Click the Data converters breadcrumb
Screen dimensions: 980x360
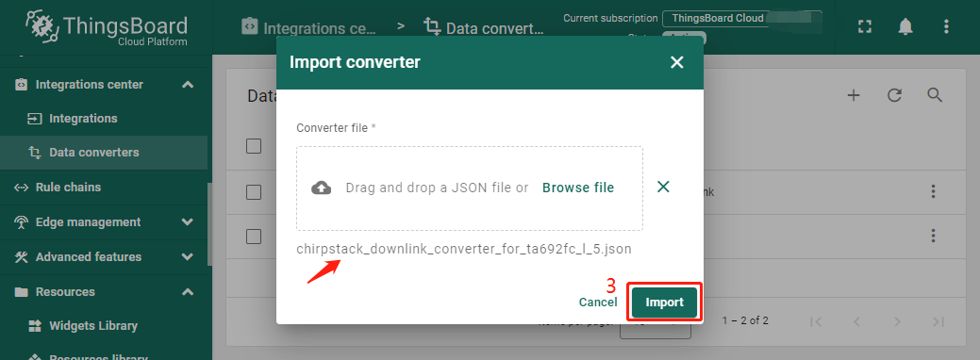coord(485,27)
